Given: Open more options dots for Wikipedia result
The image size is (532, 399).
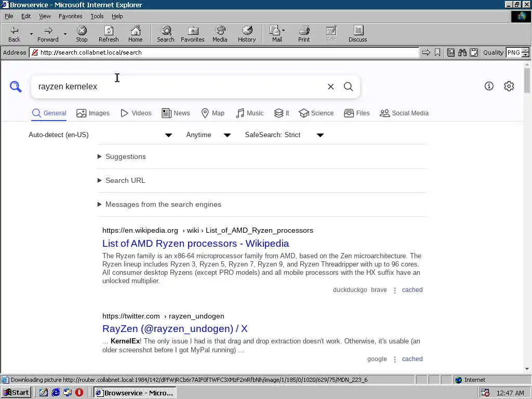Looking at the screenshot, I should coord(395,290).
